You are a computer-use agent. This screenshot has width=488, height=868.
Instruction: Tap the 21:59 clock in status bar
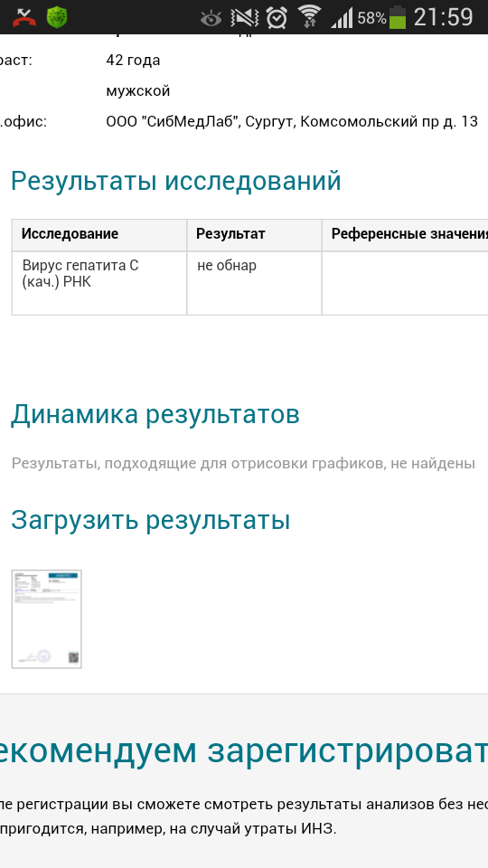pos(444,18)
